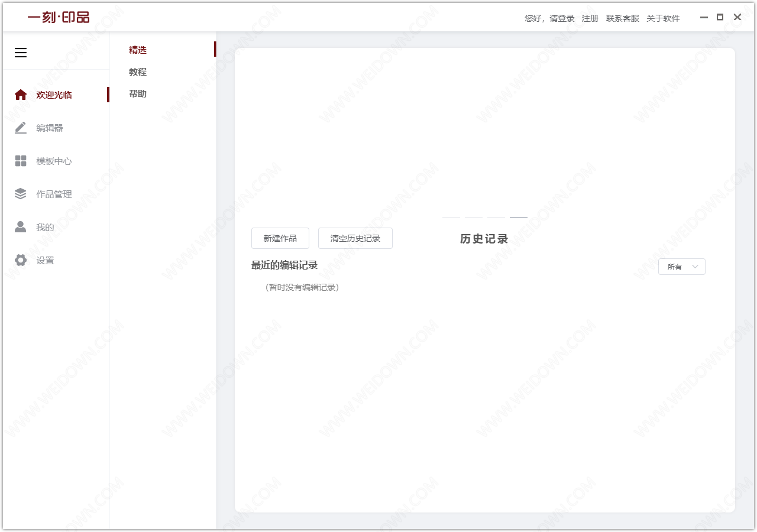
Task: Close the application window
Action: (x=737, y=17)
